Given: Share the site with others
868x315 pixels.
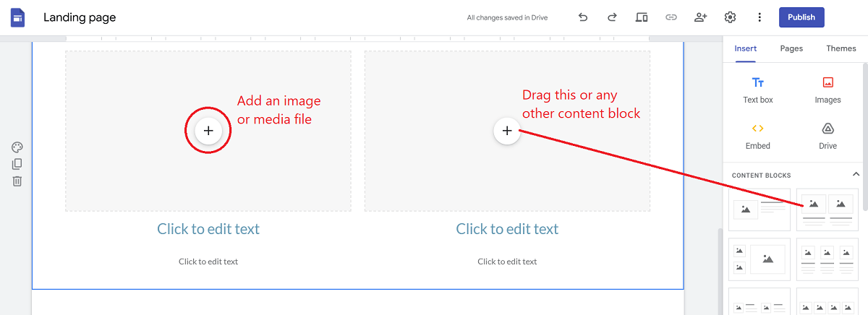Looking at the screenshot, I should point(700,17).
